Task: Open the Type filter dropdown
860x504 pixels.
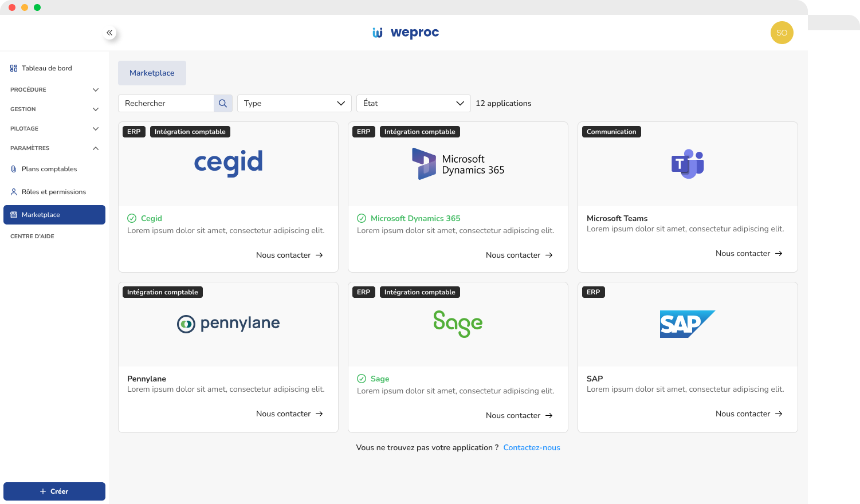Action: (x=294, y=103)
